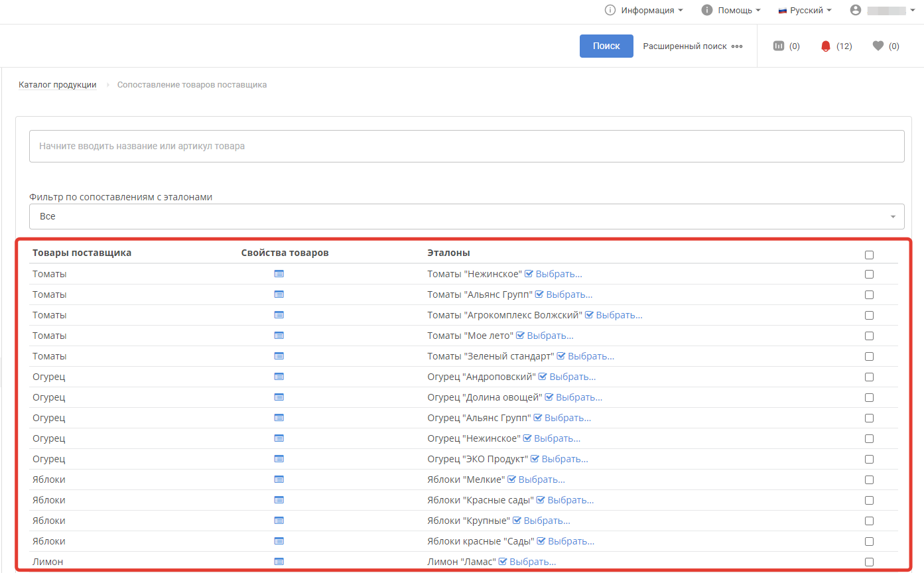
Task: Open Расширенный поиск options
Action: [x=692, y=46]
